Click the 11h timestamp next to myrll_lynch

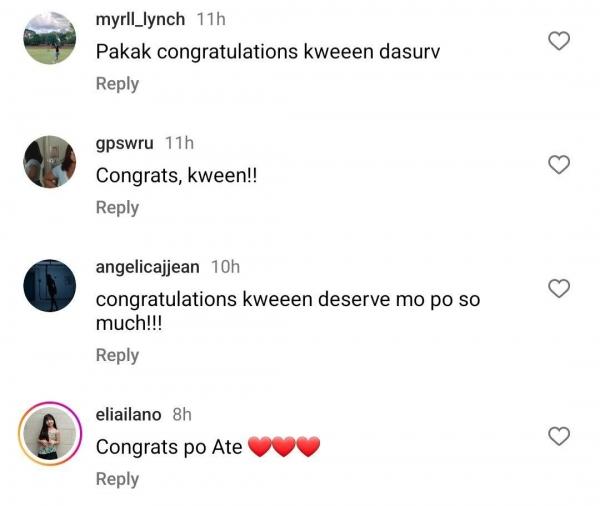click(210, 19)
